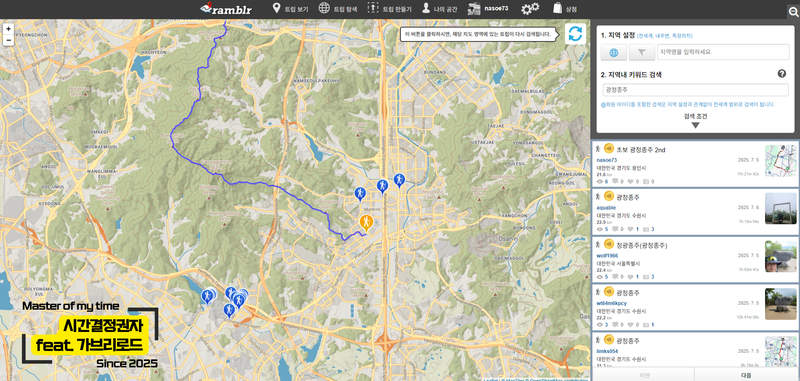Open 트립 탐색 menu in header
This screenshot has width=800, height=381.
pos(338,9)
